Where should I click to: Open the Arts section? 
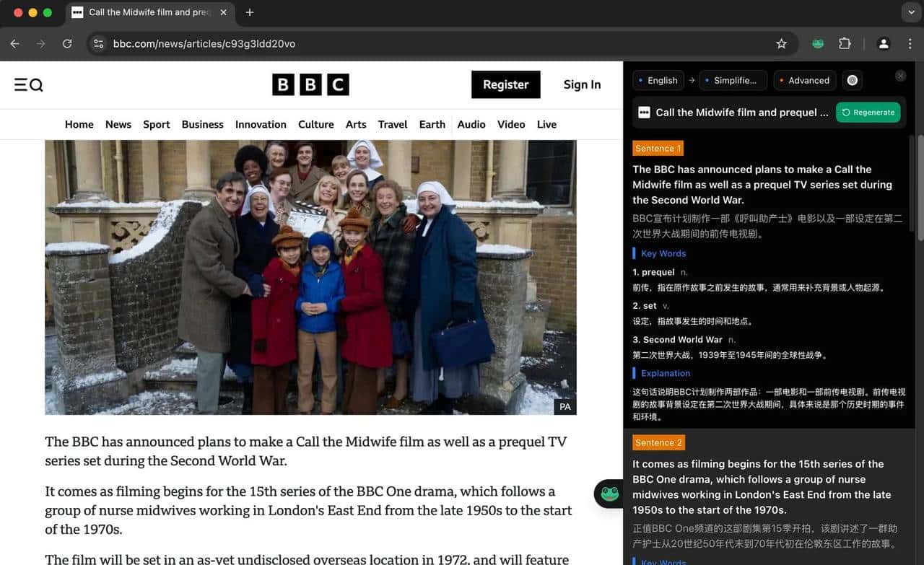(x=356, y=124)
